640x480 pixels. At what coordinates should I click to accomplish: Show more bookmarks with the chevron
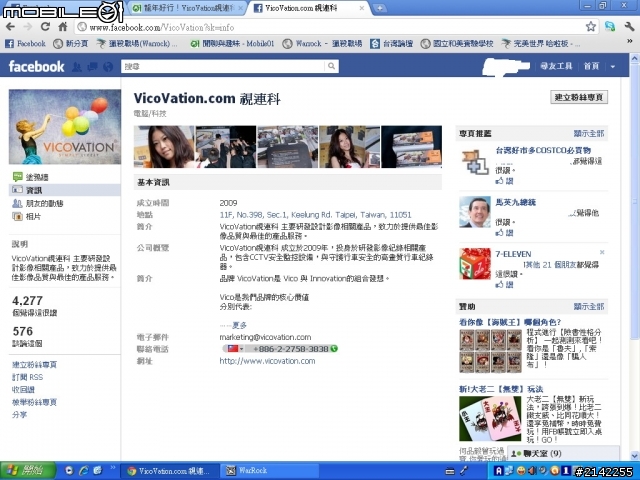[629, 42]
